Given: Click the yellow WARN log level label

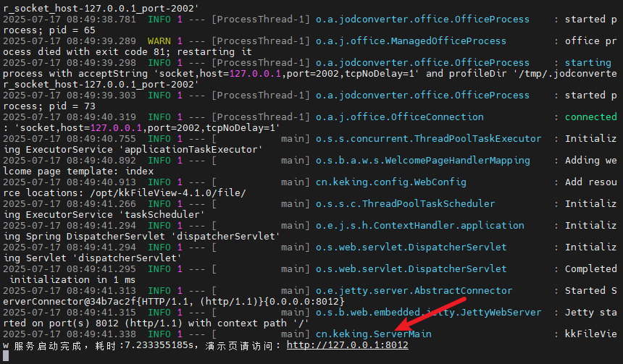Looking at the screenshot, I should click(159, 41).
